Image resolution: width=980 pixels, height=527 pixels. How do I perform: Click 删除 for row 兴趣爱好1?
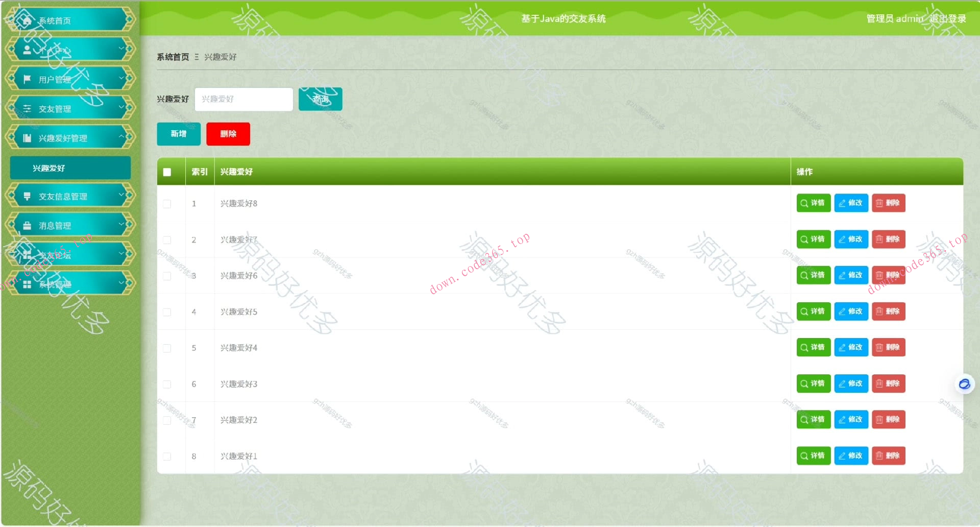click(x=889, y=456)
